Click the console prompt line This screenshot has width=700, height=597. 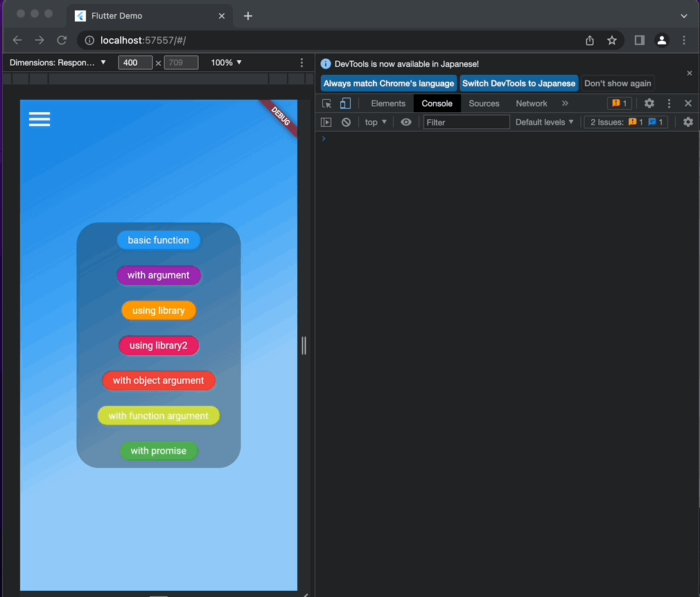coord(507,139)
